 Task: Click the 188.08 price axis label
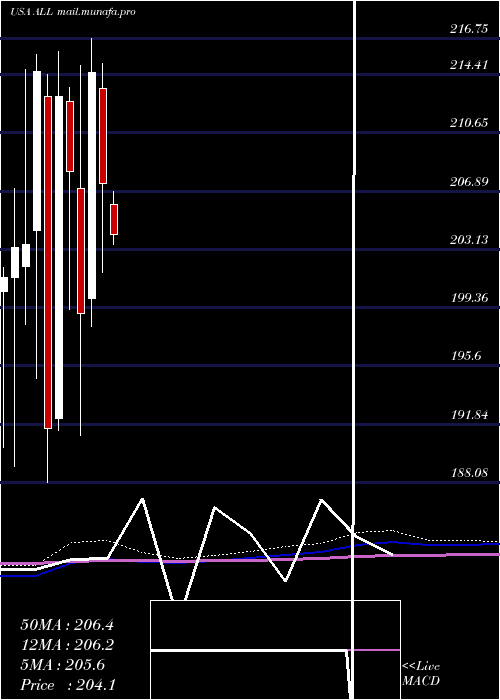[469, 473]
